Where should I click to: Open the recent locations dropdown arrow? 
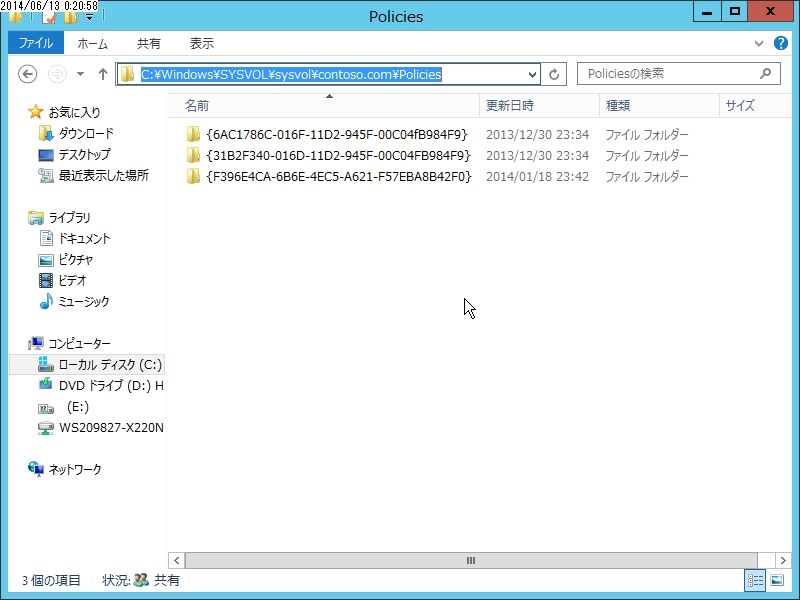tap(81, 74)
